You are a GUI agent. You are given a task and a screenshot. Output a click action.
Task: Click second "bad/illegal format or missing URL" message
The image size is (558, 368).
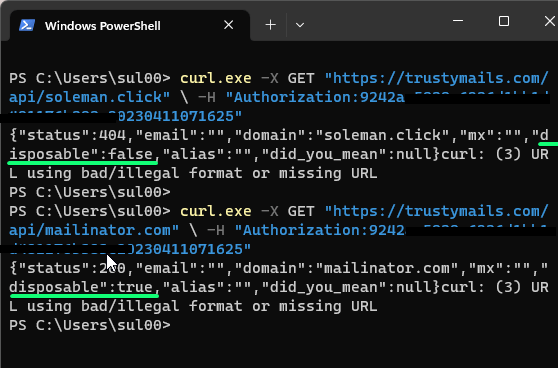(x=229, y=306)
